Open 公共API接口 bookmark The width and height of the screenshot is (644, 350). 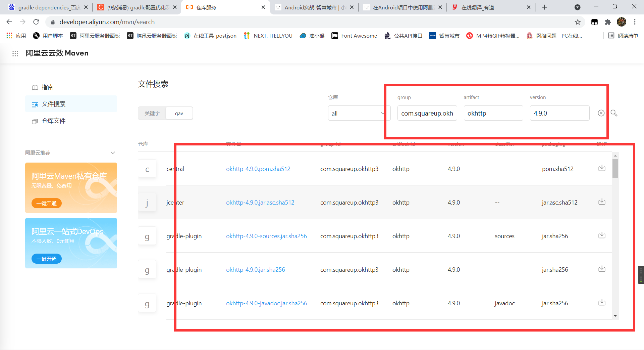(x=403, y=36)
